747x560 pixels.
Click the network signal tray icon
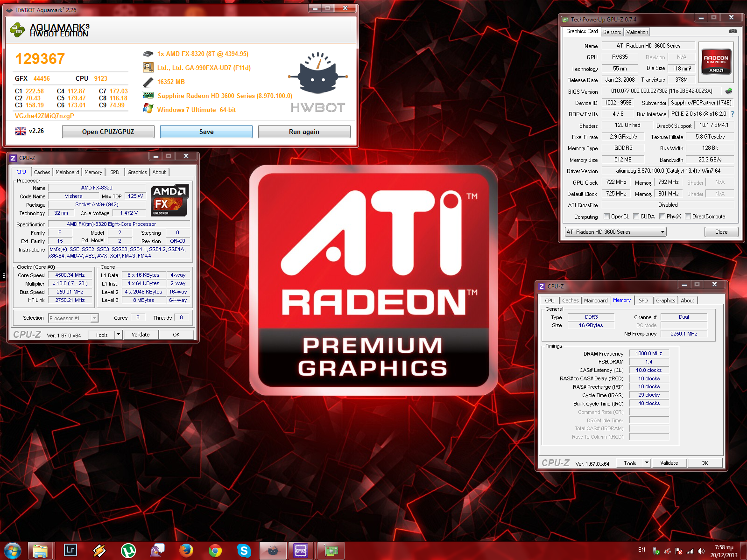point(690,551)
